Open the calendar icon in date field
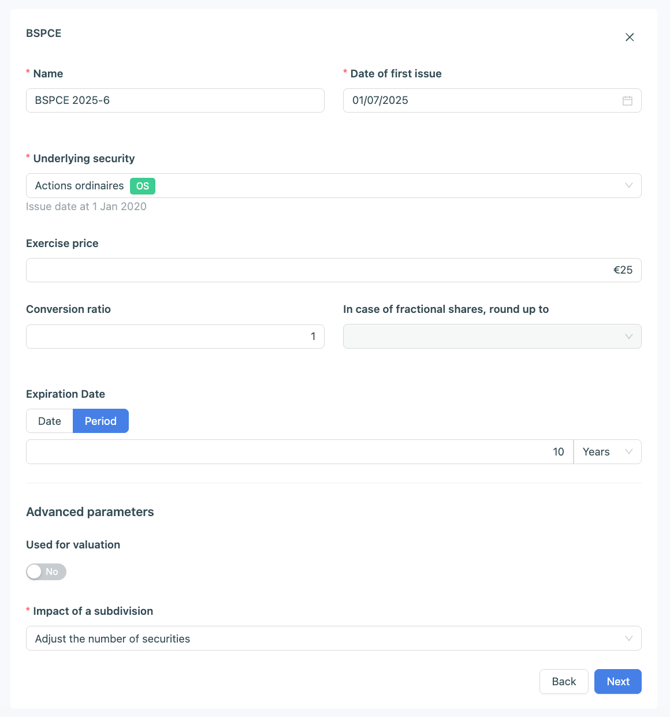Screen dimensions: 670x717 coord(627,101)
